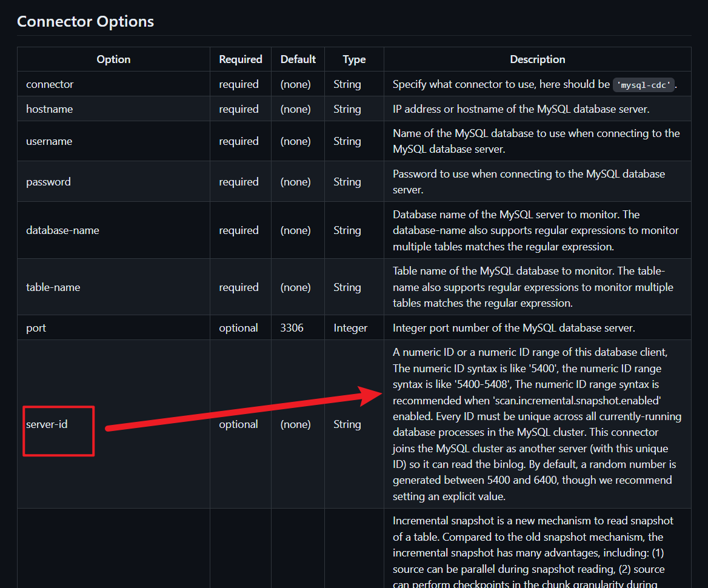Screen dimensions: 708x588
Task: Click 'optional' in the port row
Action: [238, 328]
